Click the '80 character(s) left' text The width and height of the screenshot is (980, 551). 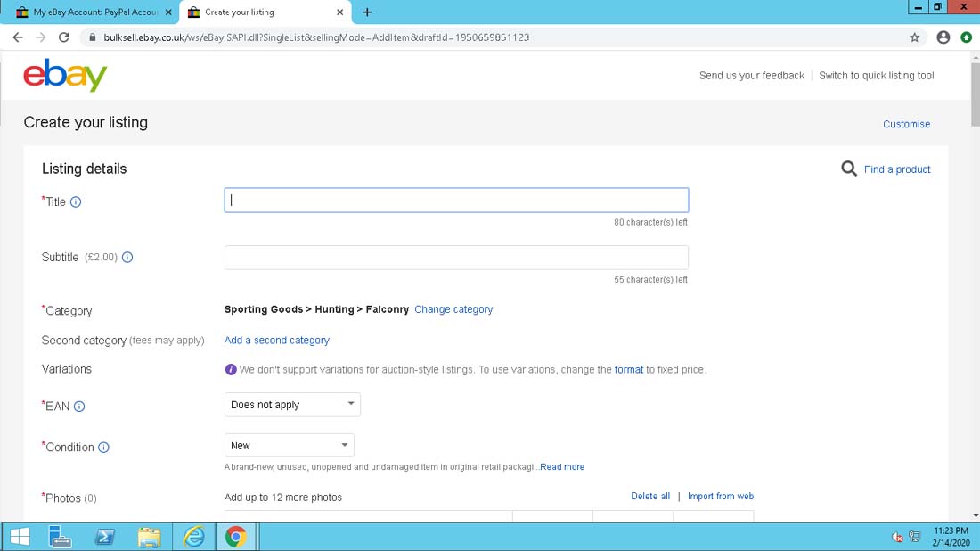tap(650, 222)
